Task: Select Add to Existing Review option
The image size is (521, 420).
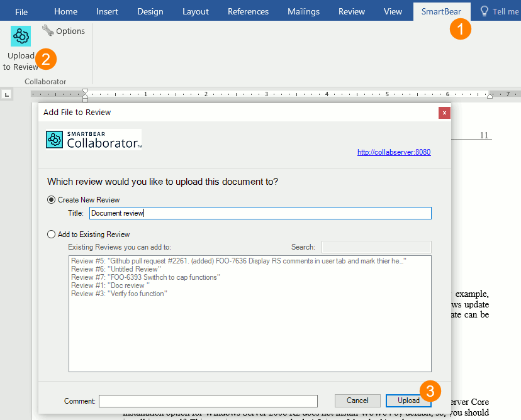Action: coord(52,235)
